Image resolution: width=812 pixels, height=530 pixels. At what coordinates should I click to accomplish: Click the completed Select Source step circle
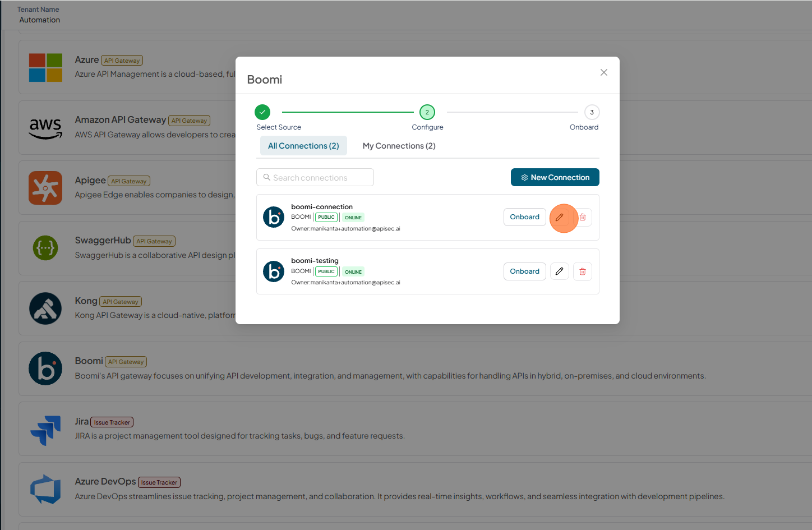point(262,112)
